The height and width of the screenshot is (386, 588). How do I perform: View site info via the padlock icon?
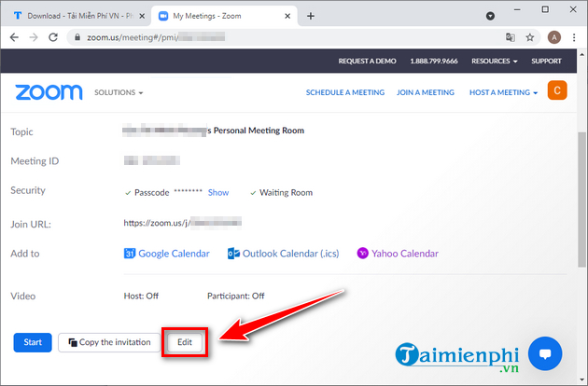point(77,37)
